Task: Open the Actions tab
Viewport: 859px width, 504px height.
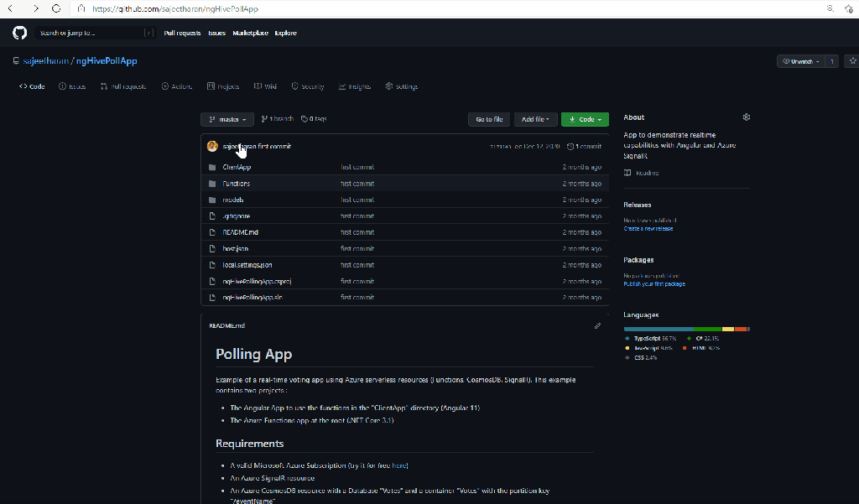Action: (177, 86)
